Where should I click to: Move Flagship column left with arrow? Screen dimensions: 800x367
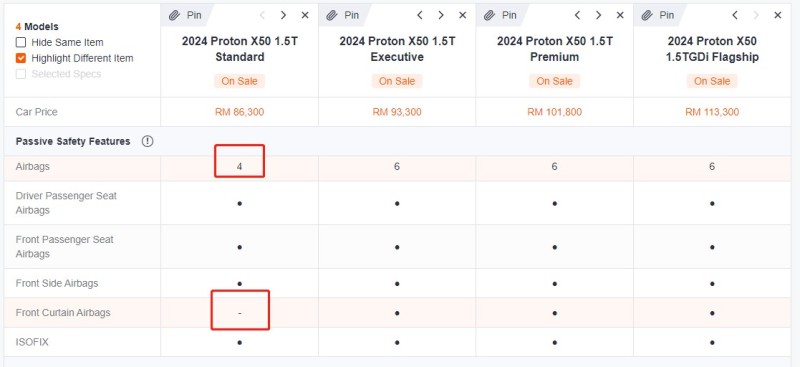[x=735, y=15]
